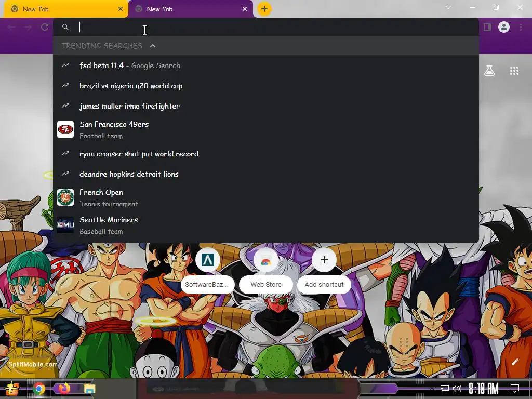Open File Explorer from the taskbar

pyautogui.click(x=89, y=389)
